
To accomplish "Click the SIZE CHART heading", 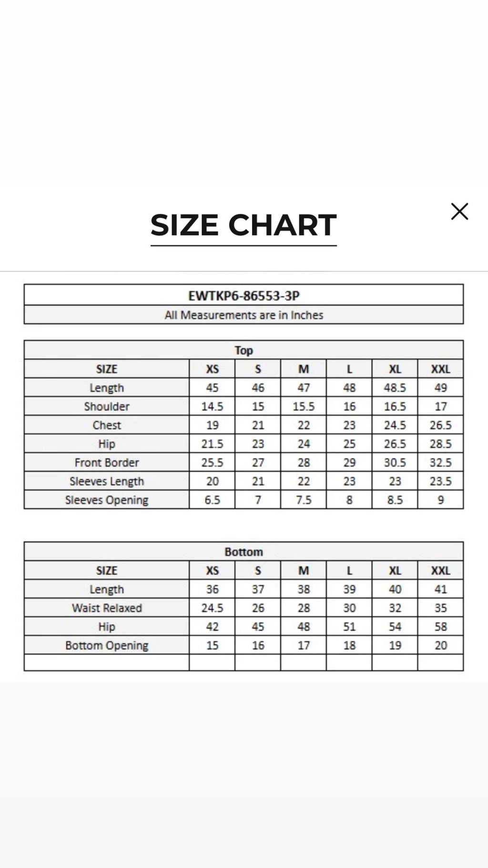I will click(244, 225).
